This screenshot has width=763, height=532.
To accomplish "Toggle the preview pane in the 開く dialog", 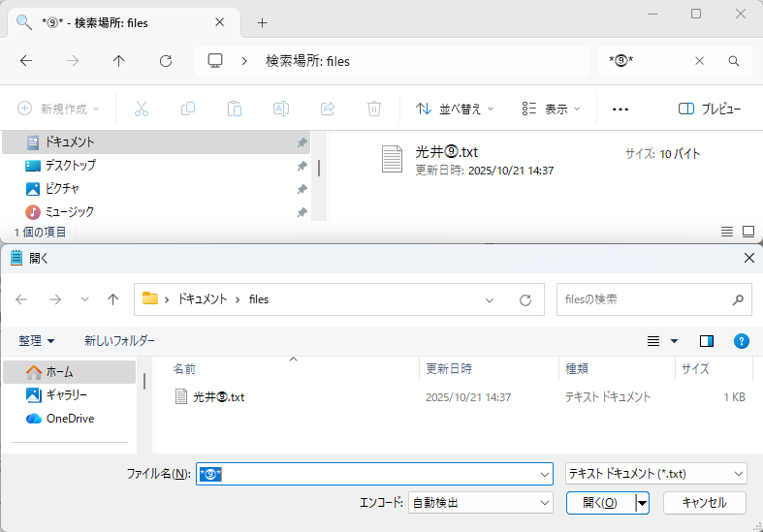I will pos(707,341).
